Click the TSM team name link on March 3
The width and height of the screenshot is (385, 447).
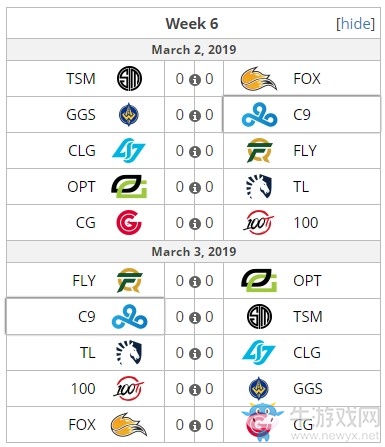(x=308, y=317)
